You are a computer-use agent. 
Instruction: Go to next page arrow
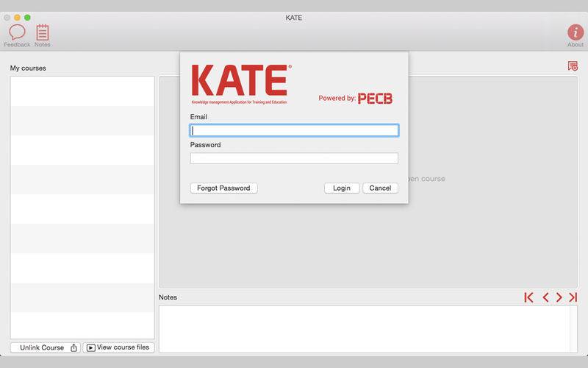point(559,297)
